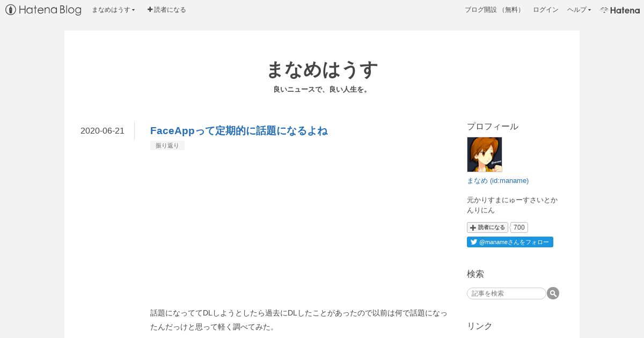Click 読者になる in the top bar

166,10
